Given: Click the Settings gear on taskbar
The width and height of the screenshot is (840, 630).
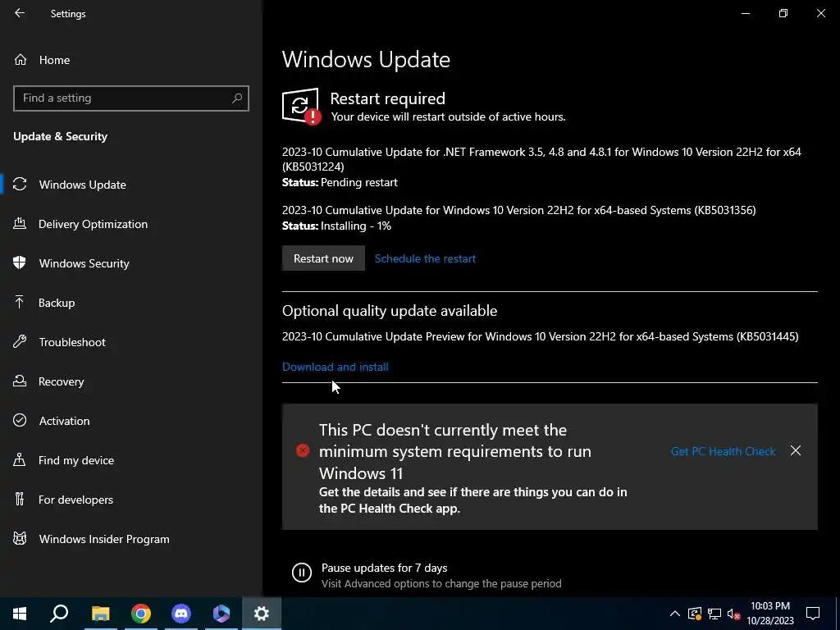Looking at the screenshot, I should pyautogui.click(x=262, y=614).
